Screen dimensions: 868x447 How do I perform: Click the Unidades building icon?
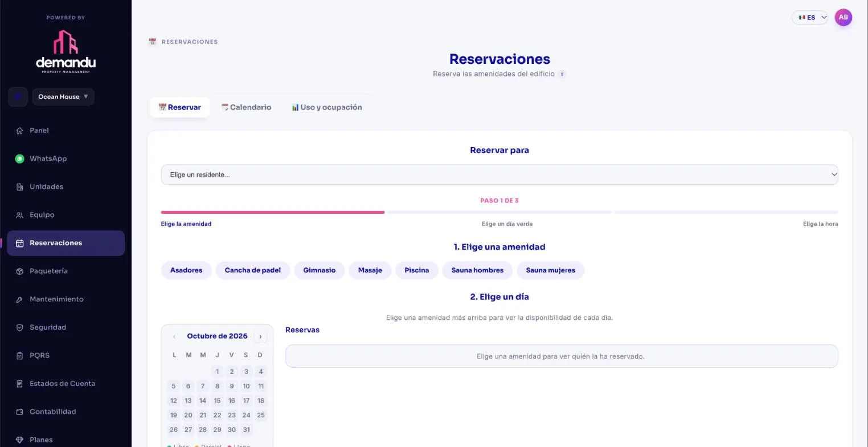pyautogui.click(x=20, y=187)
